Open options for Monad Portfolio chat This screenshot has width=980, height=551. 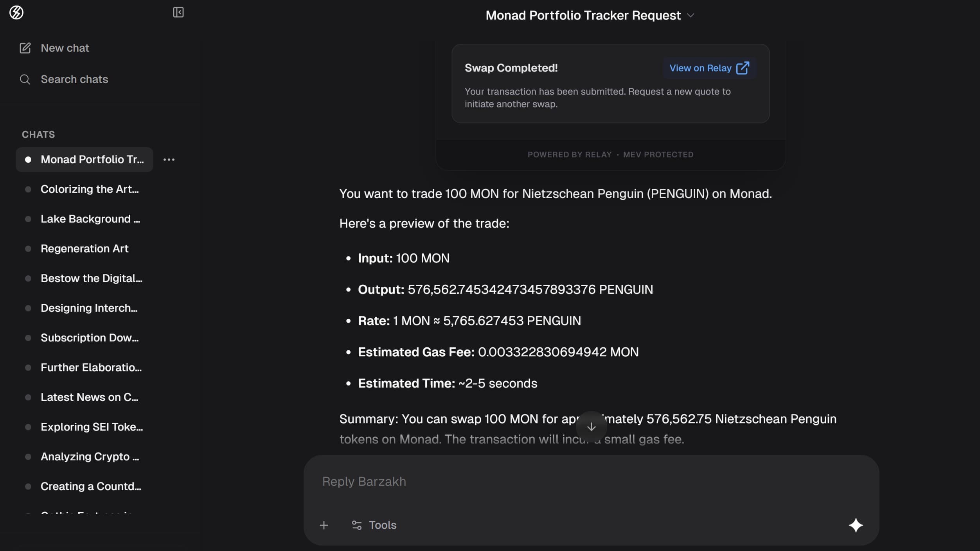(x=169, y=160)
